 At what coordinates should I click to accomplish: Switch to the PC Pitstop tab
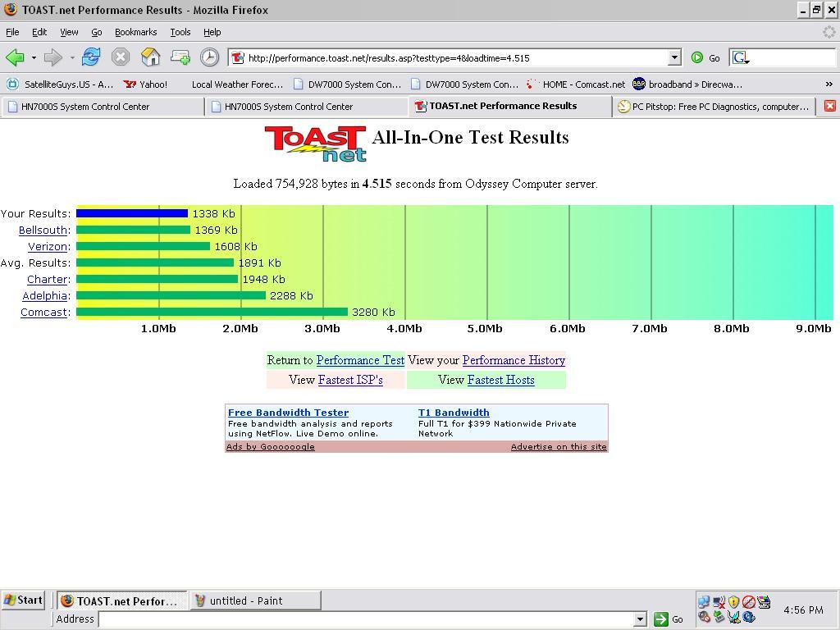(x=714, y=107)
